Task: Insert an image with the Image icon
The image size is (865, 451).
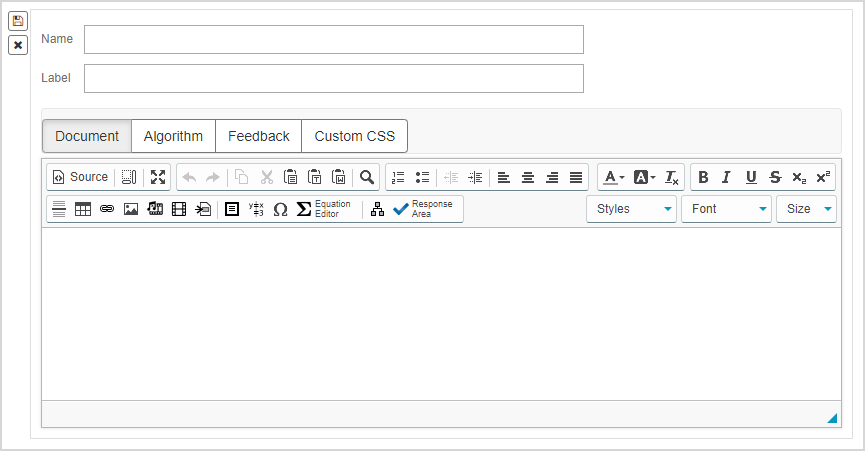Action: pos(131,209)
